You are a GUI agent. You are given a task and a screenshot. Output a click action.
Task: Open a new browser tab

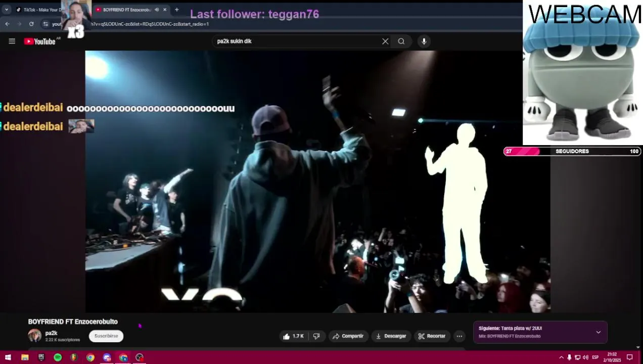(x=176, y=10)
